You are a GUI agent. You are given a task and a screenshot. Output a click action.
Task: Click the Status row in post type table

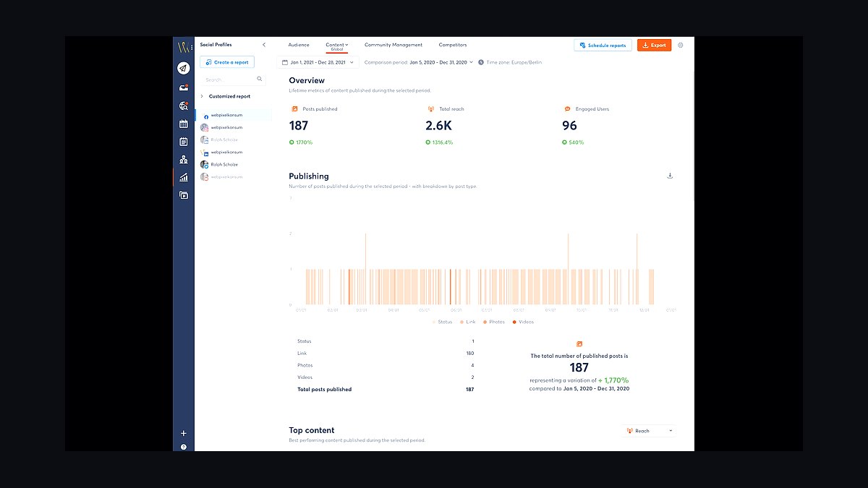[386, 341]
